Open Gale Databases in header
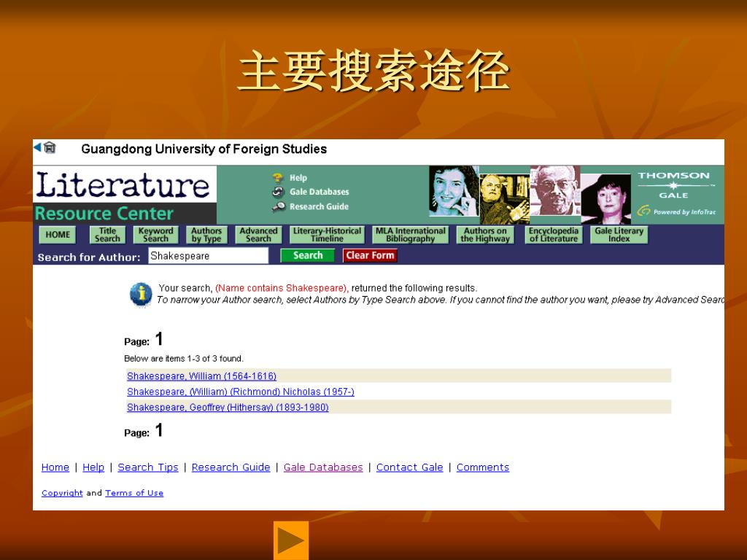This screenshot has width=747, height=560. coord(320,192)
